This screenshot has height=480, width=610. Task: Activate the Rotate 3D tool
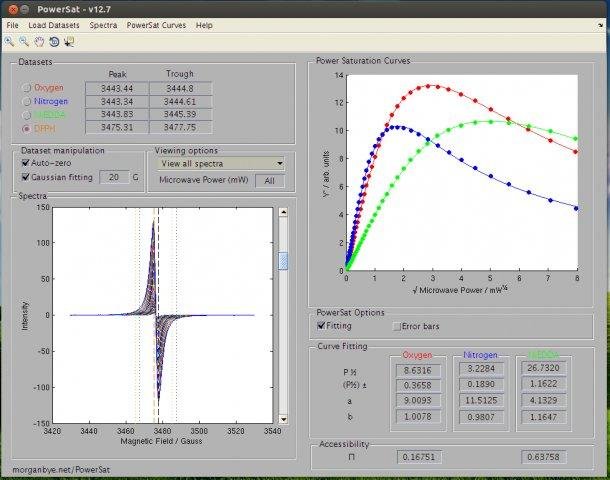click(54, 42)
